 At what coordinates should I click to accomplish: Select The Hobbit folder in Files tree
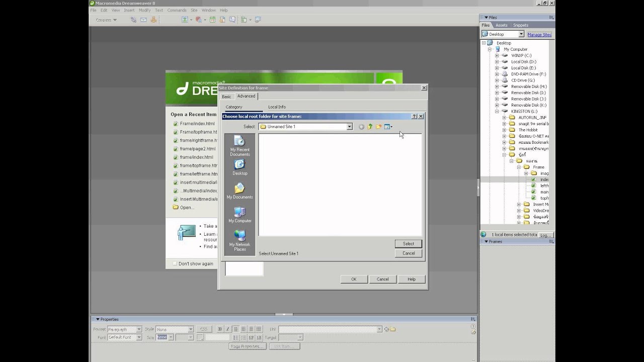(x=528, y=130)
